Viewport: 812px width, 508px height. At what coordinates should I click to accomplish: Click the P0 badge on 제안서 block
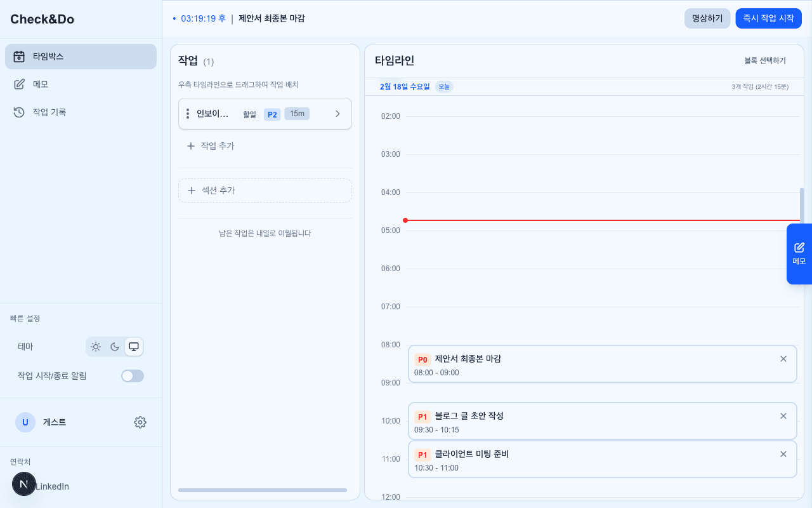click(422, 359)
